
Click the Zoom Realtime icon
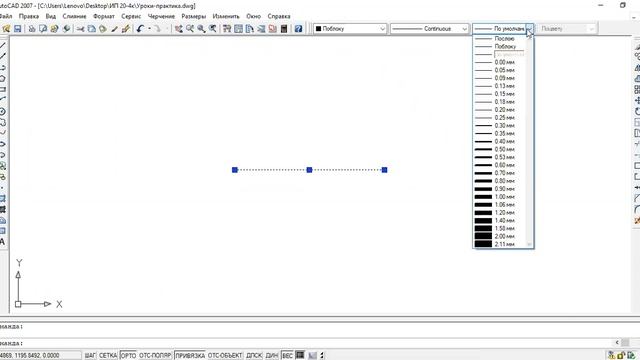click(x=190, y=29)
